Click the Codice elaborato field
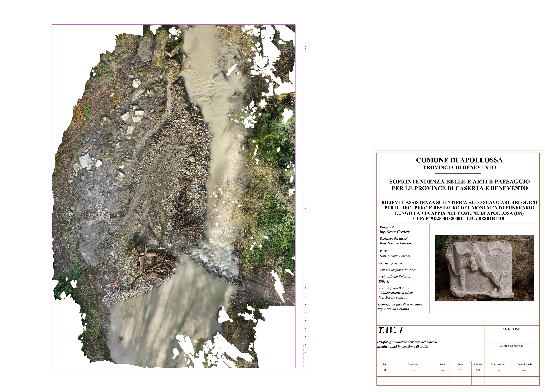Viewport: 545px width, 392px height. coord(511,346)
